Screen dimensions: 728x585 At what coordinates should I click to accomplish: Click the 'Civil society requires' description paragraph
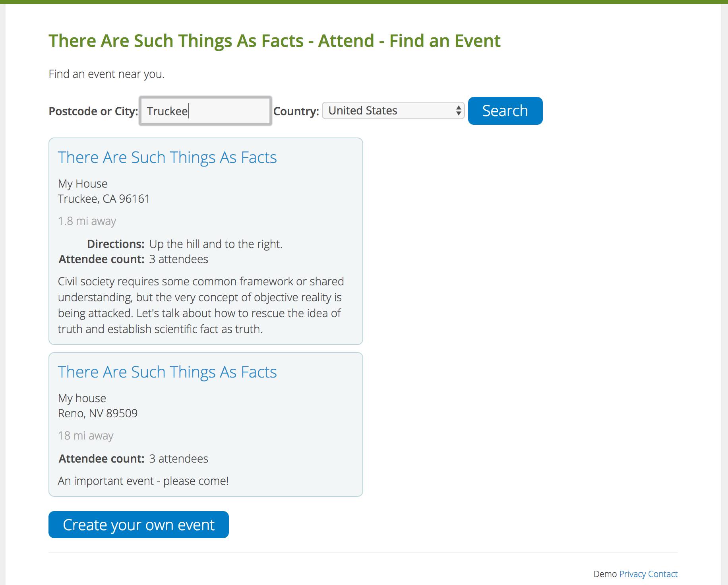pyautogui.click(x=201, y=305)
